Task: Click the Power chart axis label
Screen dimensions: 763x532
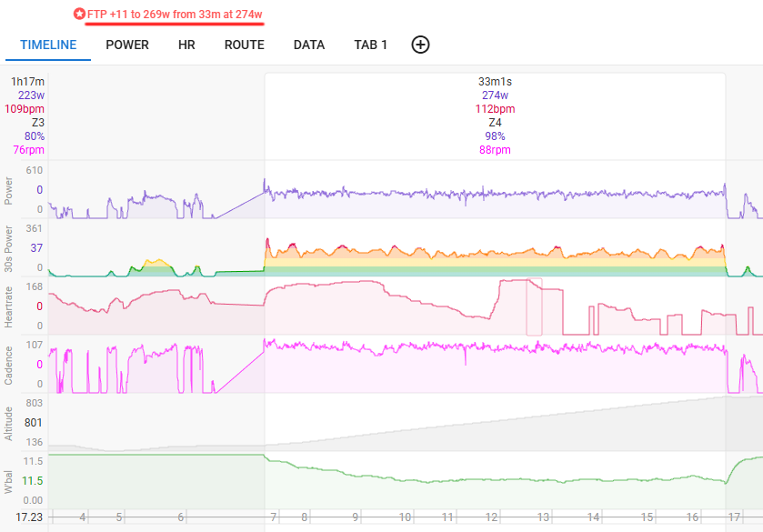Action: [9, 190]
